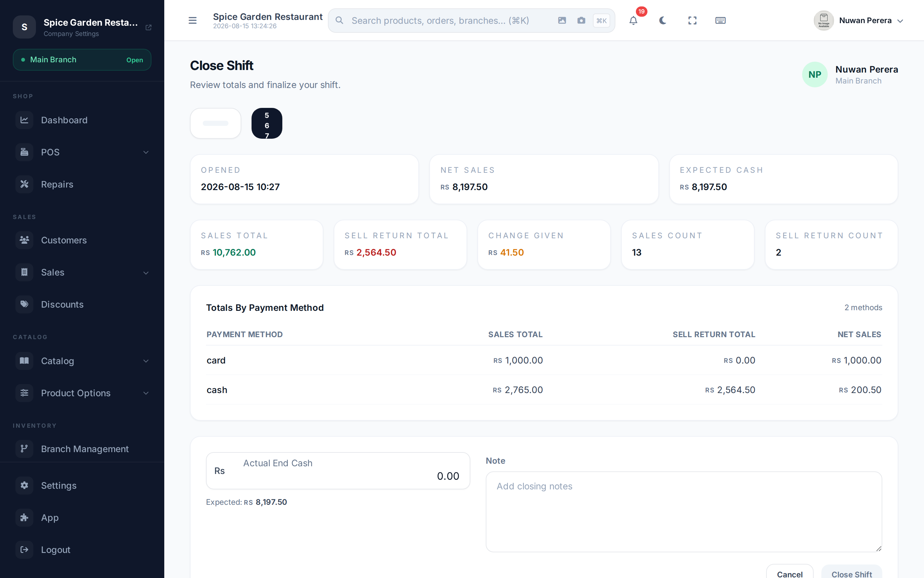Click the Customers people icon
This screenshot has height=578, width=924.
(24, 240)
